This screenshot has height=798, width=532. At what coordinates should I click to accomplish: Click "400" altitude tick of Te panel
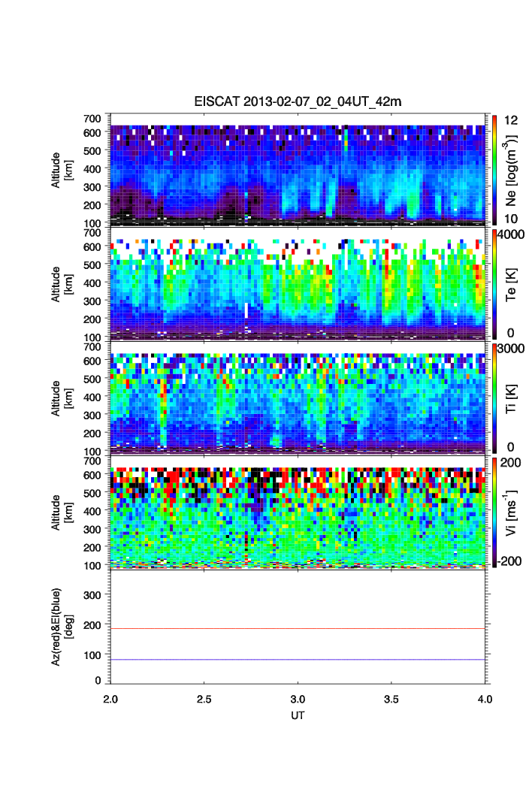[92, 283]
